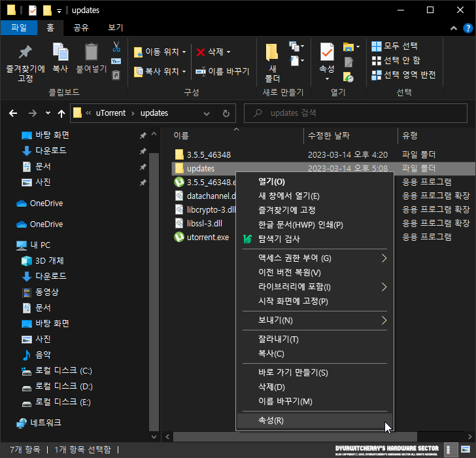Open the Easy access dropdown in ribbon
The image size is (476, 458).
tap(297, 61)
